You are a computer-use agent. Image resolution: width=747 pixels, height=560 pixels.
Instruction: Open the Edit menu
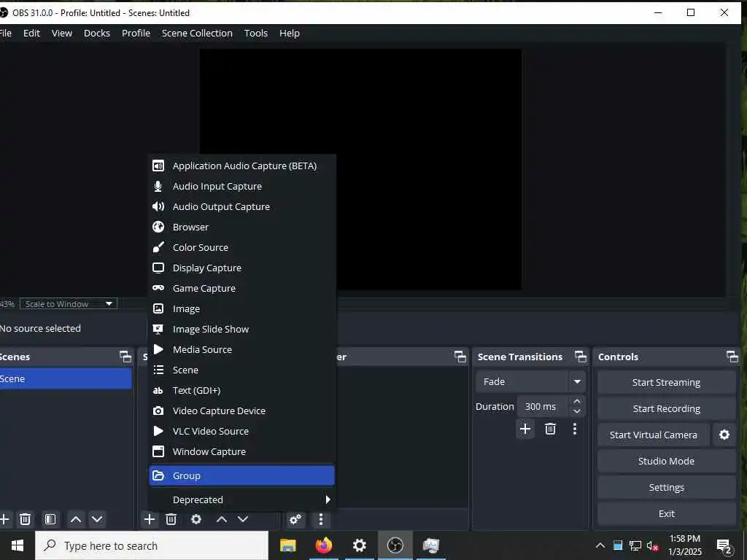click(x=31, y=34)
